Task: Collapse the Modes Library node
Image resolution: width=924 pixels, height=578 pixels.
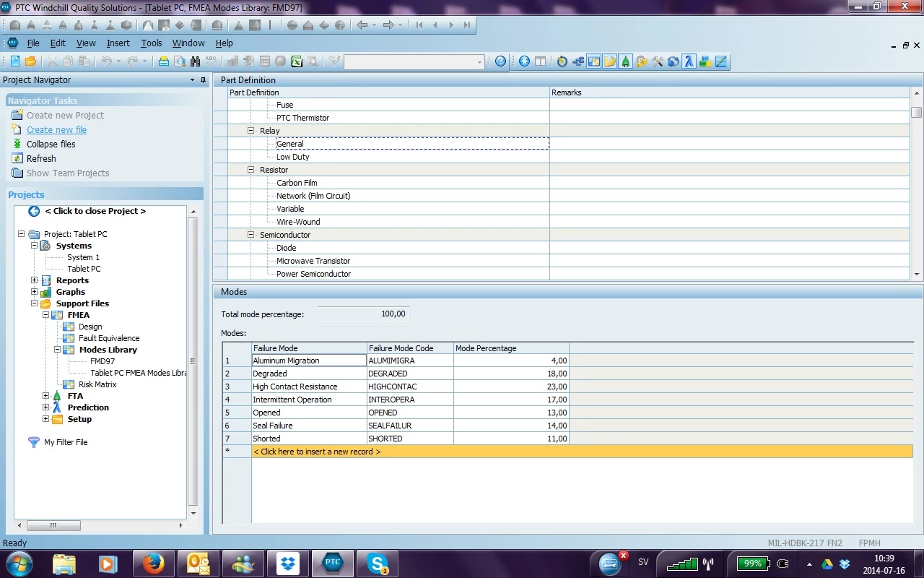Action: [57, 350]
